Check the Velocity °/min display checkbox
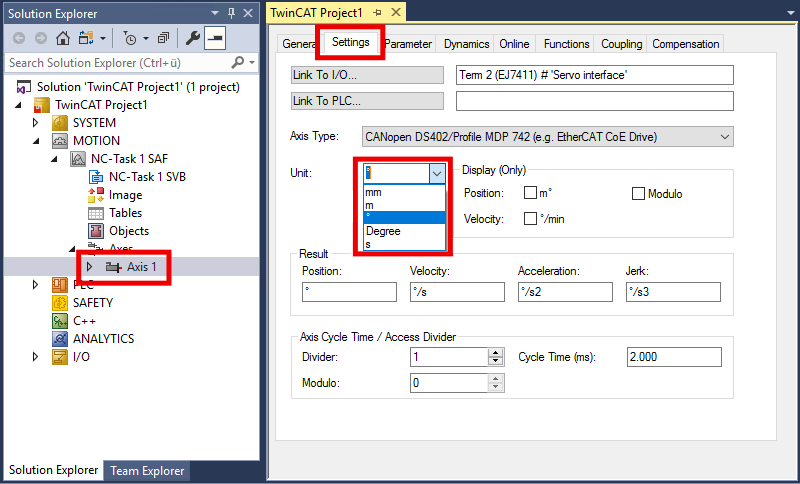Screen dimensions: 800x484 point(530,219)
